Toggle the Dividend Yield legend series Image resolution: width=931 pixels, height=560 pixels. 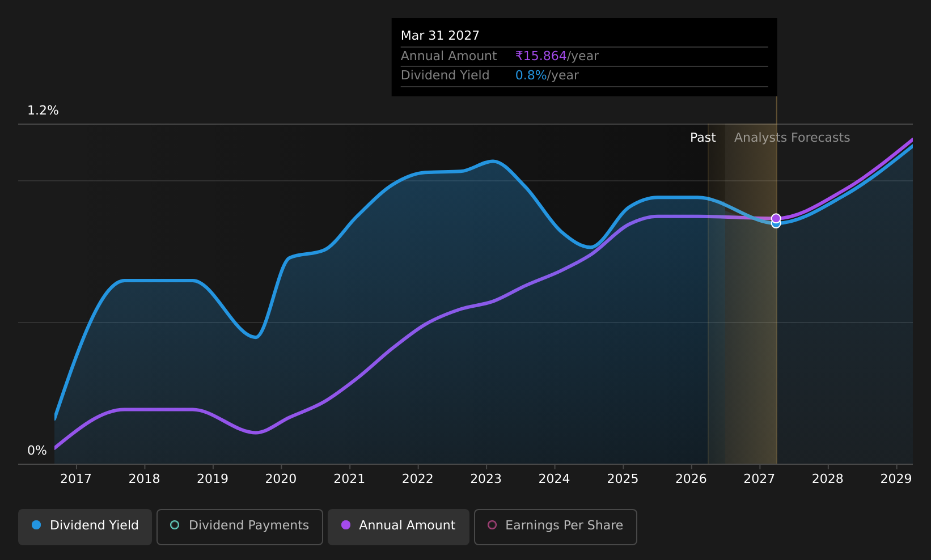(x=85, y=527)
